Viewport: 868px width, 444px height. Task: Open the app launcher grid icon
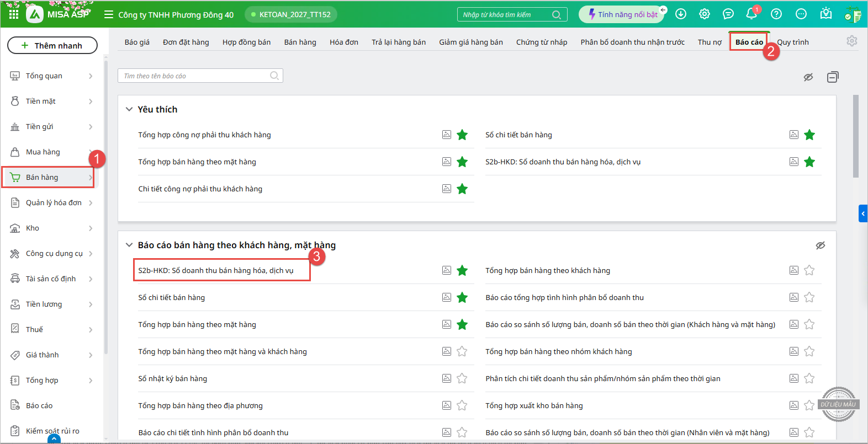coord(14,14)
